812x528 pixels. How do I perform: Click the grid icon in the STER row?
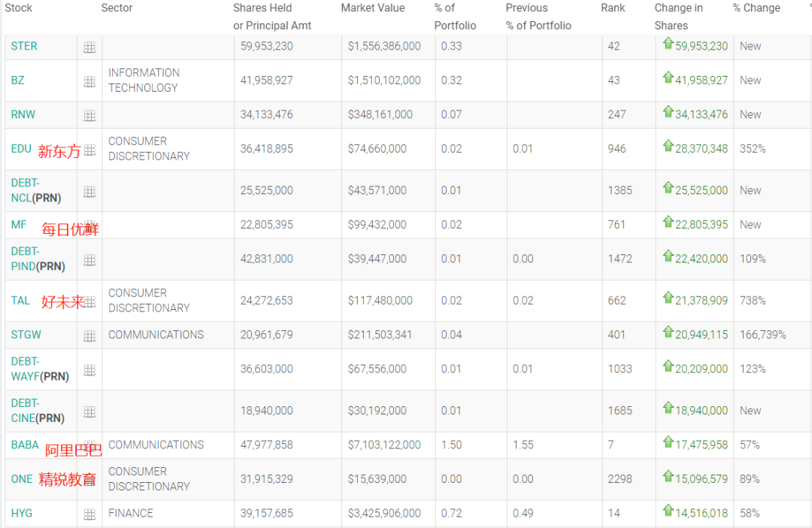[x=89, y=47]
